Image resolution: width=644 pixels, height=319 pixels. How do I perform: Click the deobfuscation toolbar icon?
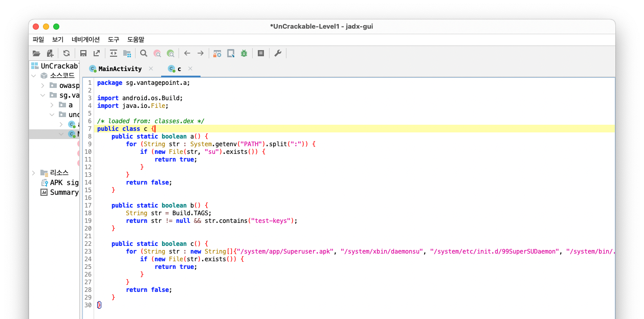click(217, 53)
